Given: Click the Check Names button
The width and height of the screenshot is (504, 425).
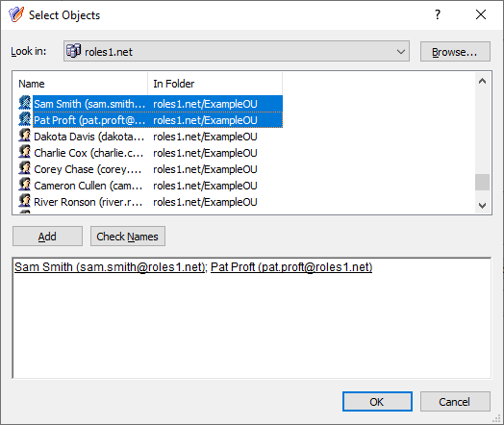Looking at the screenshot, I should 128,237.
